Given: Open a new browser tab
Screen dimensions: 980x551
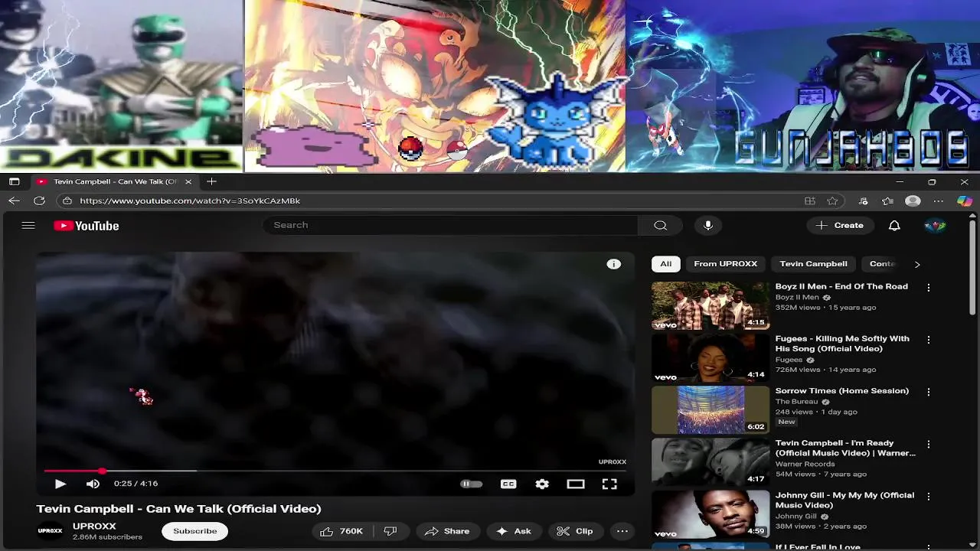Looking at the screenshot, I should 211,181.
